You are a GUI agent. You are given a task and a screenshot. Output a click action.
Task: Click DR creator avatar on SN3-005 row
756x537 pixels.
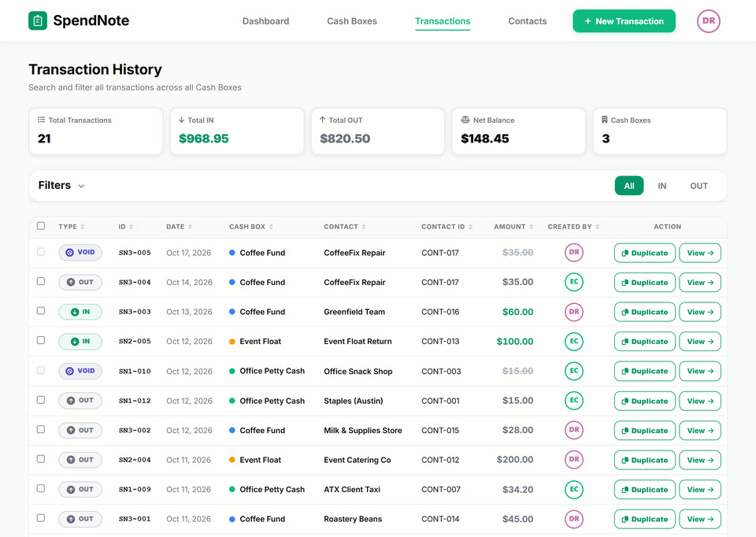point(574,252)
